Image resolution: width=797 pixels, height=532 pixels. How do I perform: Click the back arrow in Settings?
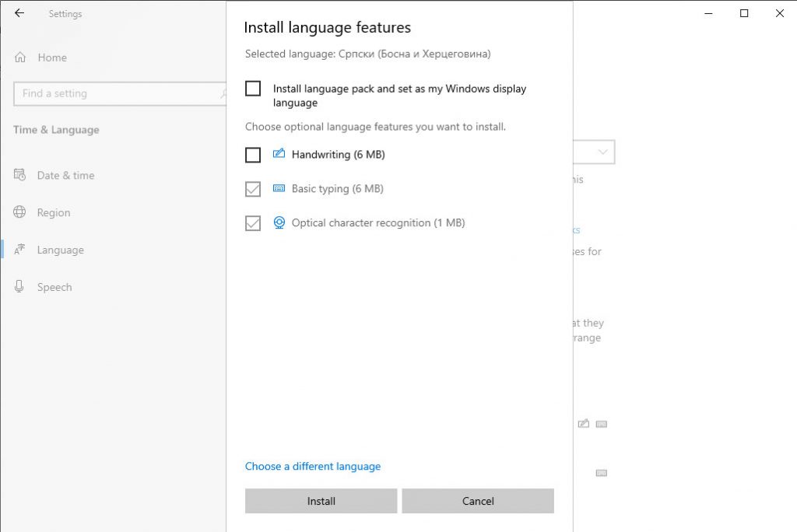pos(19,12)
